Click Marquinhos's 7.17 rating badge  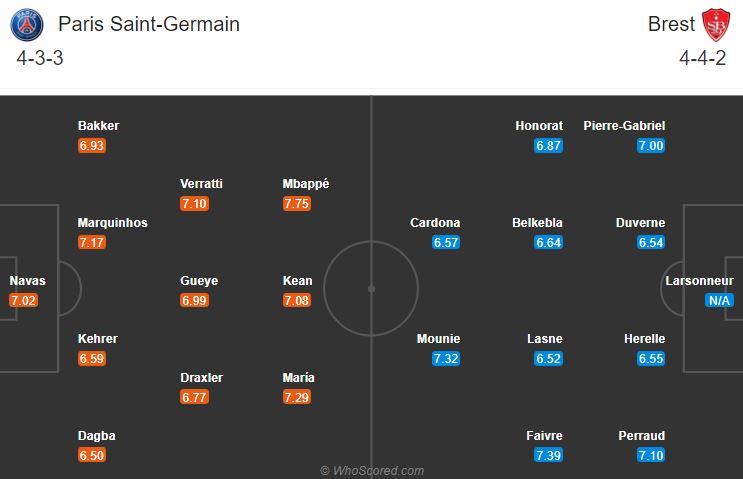click(x=91, y=243)
